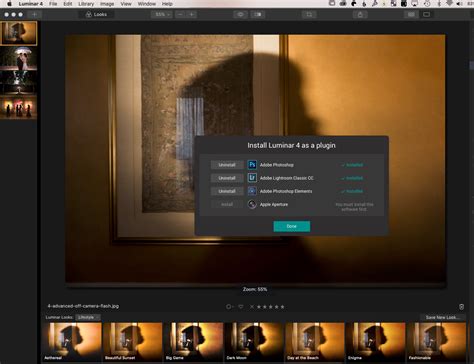The width and height of the screenshot is (474, 364).
Task: Switch to the single image view icon
Action: 426,14
